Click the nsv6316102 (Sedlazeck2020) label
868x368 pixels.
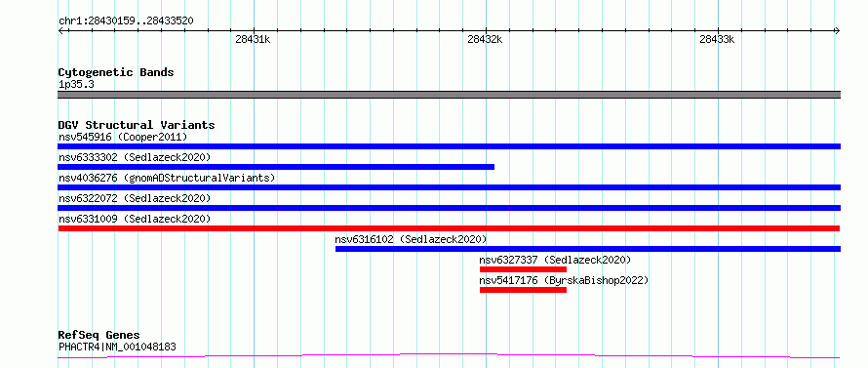tap(411, 239)
